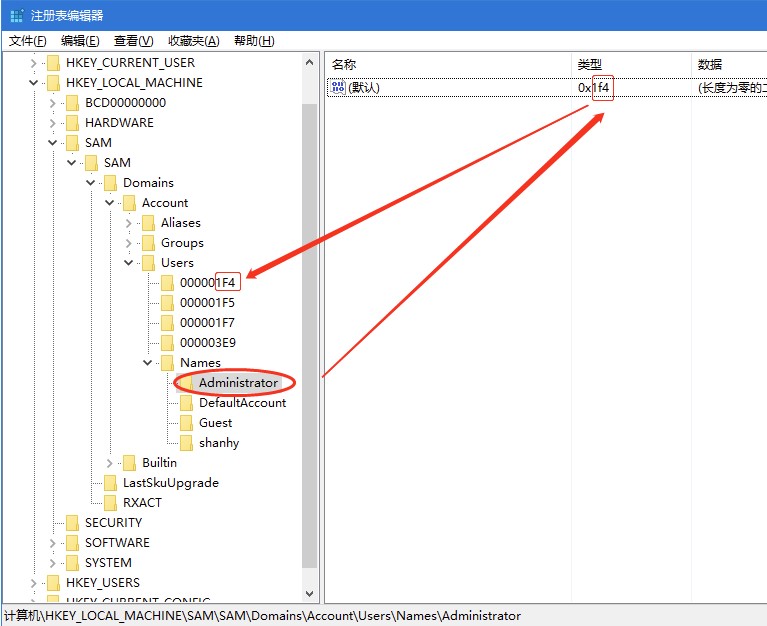This screenshot has width=767, height=626.
Task: Expand the Aliases key
Action: [129, 223]
